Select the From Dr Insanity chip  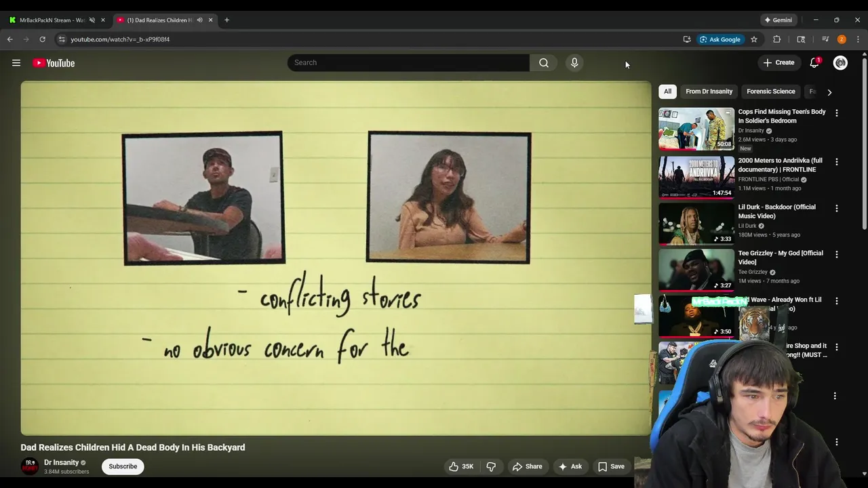coord(709,91)
